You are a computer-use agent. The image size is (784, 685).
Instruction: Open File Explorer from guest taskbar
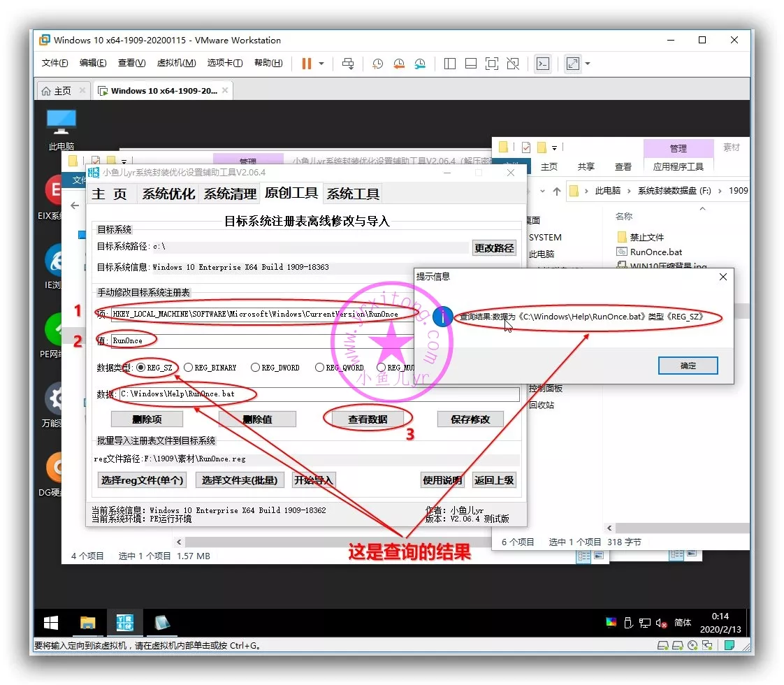point(87,623)
